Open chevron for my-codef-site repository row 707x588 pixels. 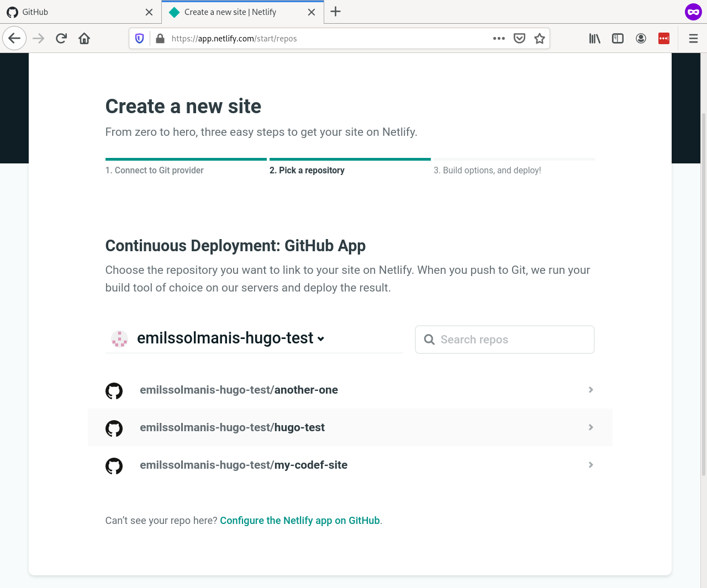point(590,465)
